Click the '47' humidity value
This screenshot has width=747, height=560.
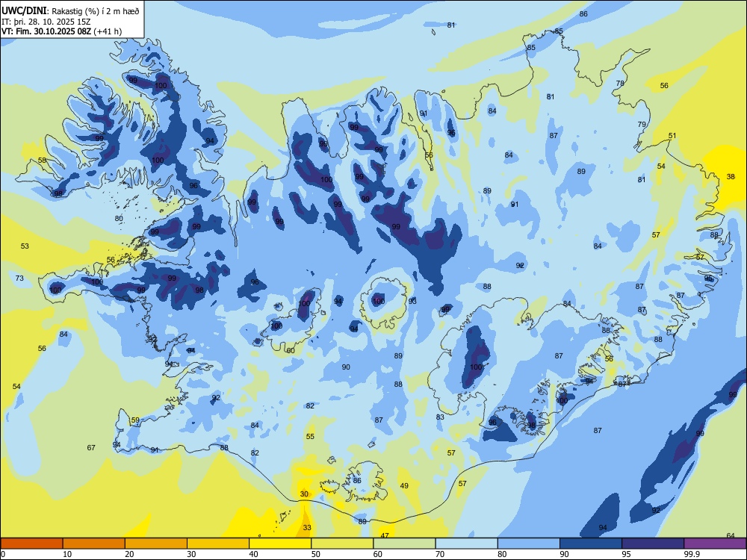[385, 535]
